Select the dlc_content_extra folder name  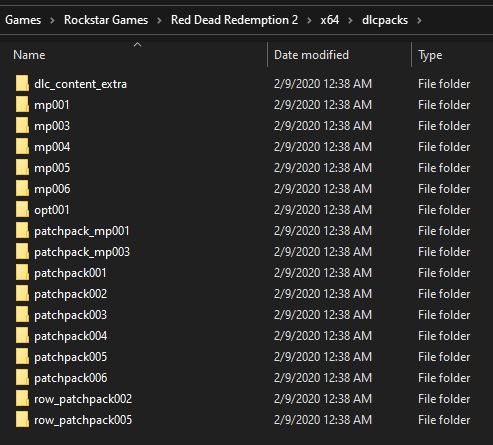click(80, 84)
